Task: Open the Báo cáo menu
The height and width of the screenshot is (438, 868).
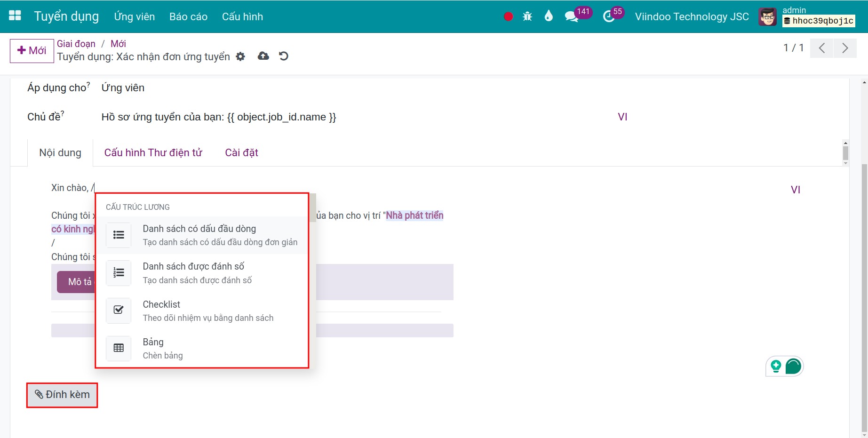Action: click(x=188, y=16)
